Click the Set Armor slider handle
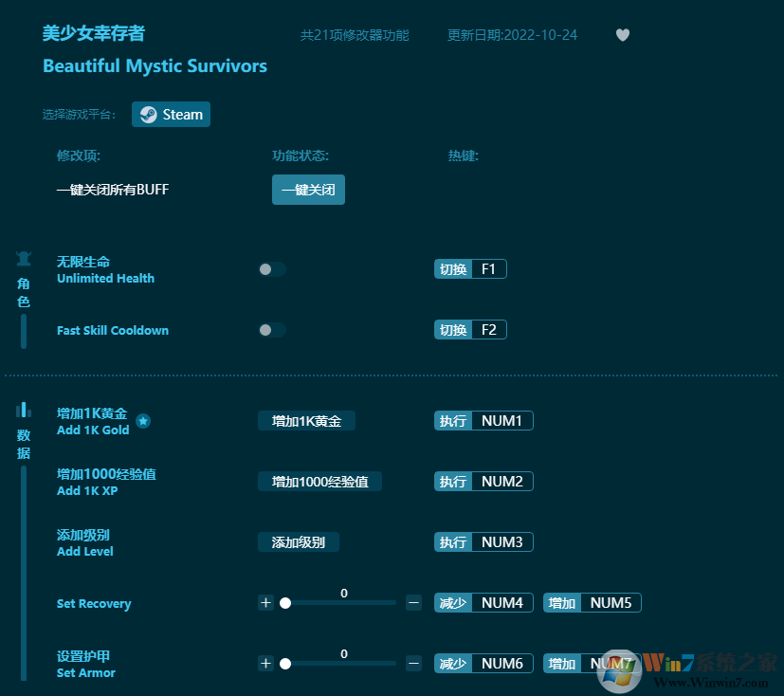The height and width of the screenshot is (696, 784). (285, 664)
